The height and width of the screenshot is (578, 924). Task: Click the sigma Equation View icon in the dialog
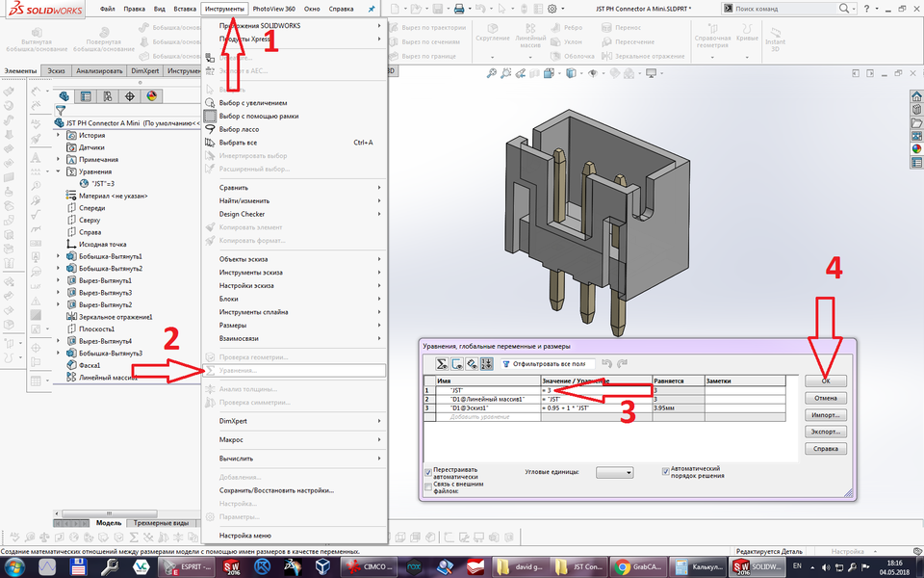(x=441, y=361)
